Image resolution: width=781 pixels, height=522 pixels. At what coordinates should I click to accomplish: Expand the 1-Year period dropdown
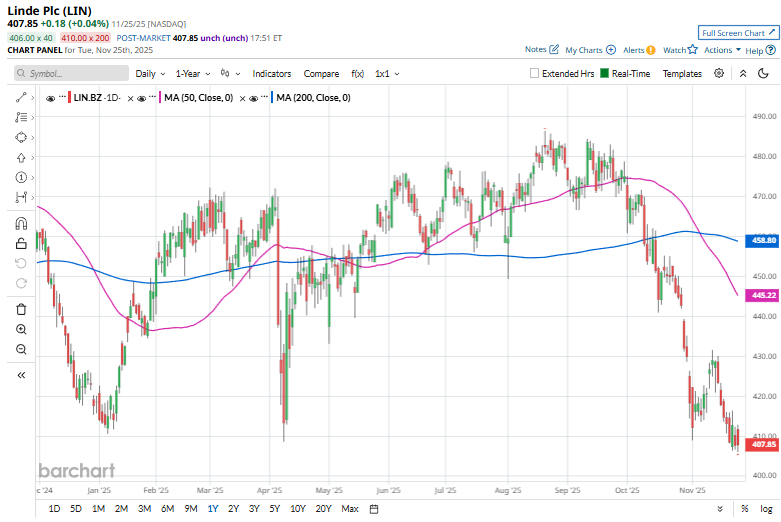192,74
